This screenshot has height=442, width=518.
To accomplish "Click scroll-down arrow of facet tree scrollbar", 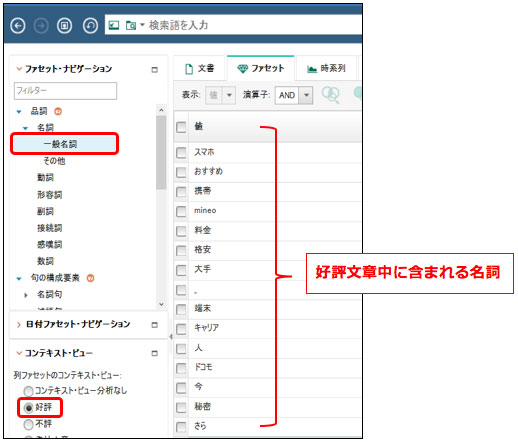I will [x=161, y=304].
